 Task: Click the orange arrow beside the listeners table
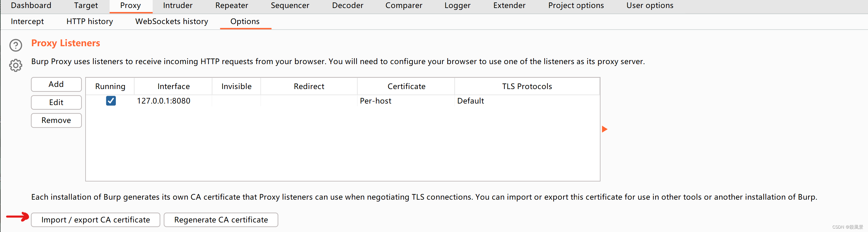(x=605, y=129)
